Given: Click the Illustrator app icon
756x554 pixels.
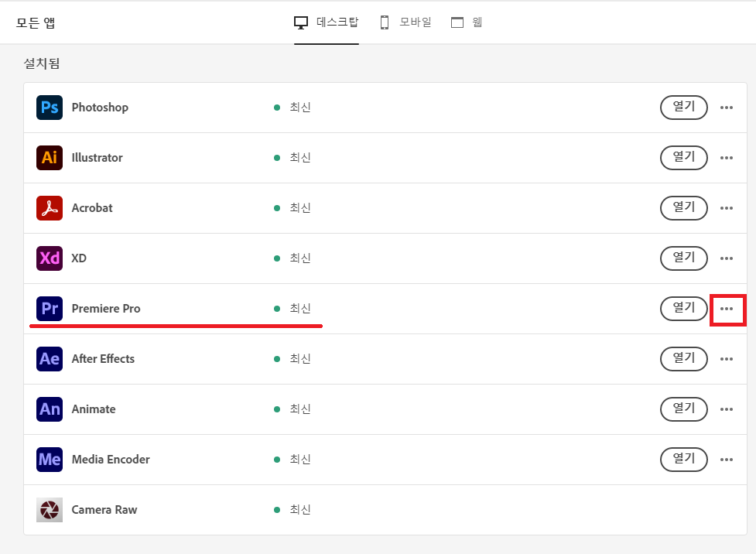Looking at the screenshot, I should click(x=50, y=158).
